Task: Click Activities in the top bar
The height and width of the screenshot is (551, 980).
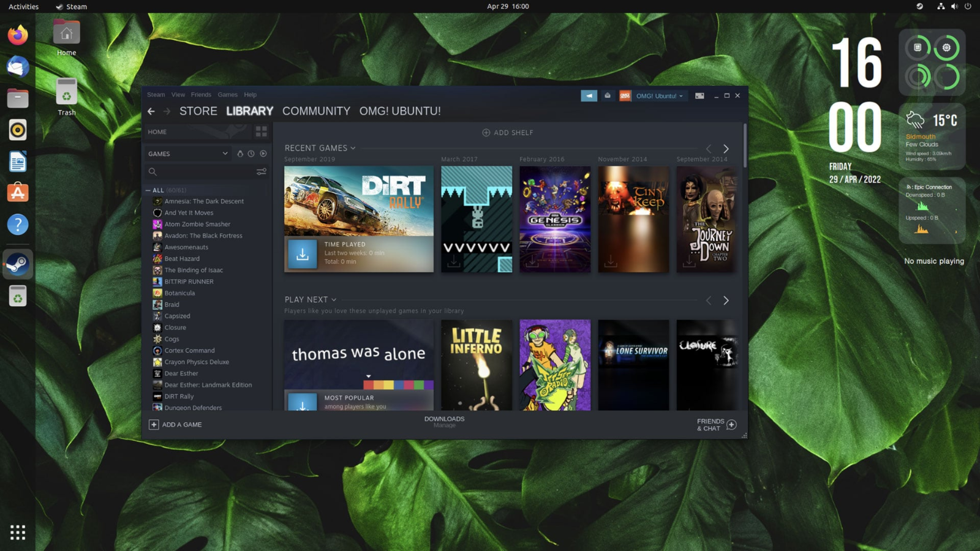Action: click(23, 6)
